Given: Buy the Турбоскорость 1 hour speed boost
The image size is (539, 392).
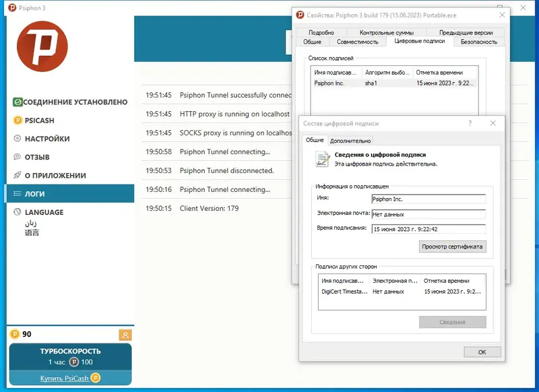Looking at the screenshot, I should pos(70,356).
